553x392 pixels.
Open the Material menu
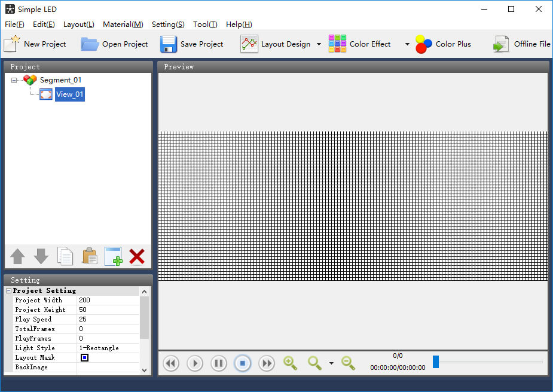coord(123,24)
